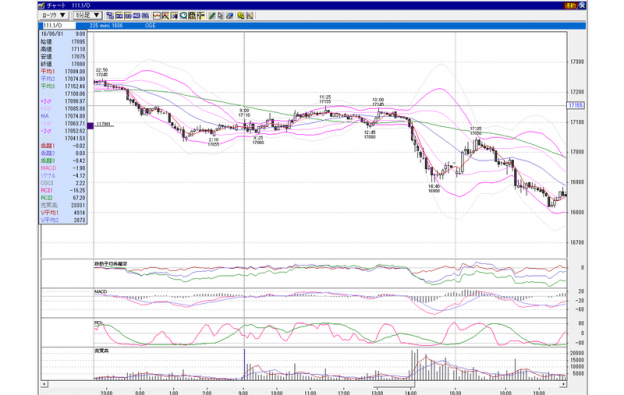Click the bottom scrollbar right arrow
This screenshot has height=395, width=624.
(564, 384)
